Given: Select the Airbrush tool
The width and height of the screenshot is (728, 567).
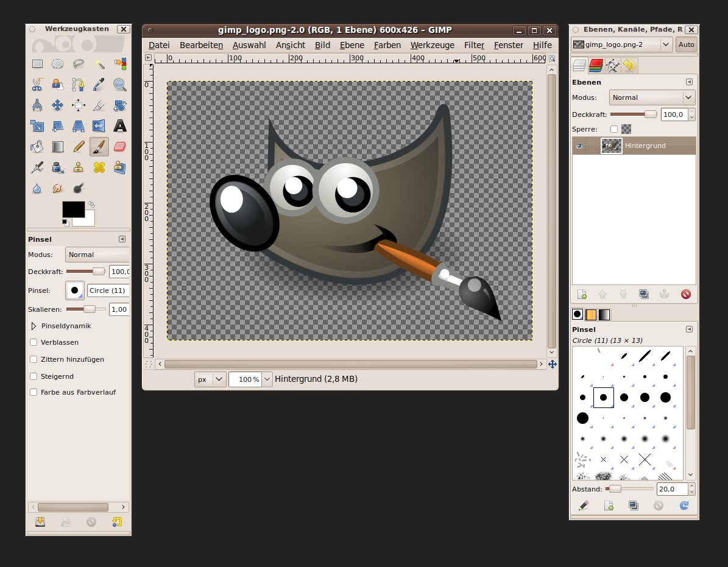Looking at the screenshot, I should [x=37, y=167].
